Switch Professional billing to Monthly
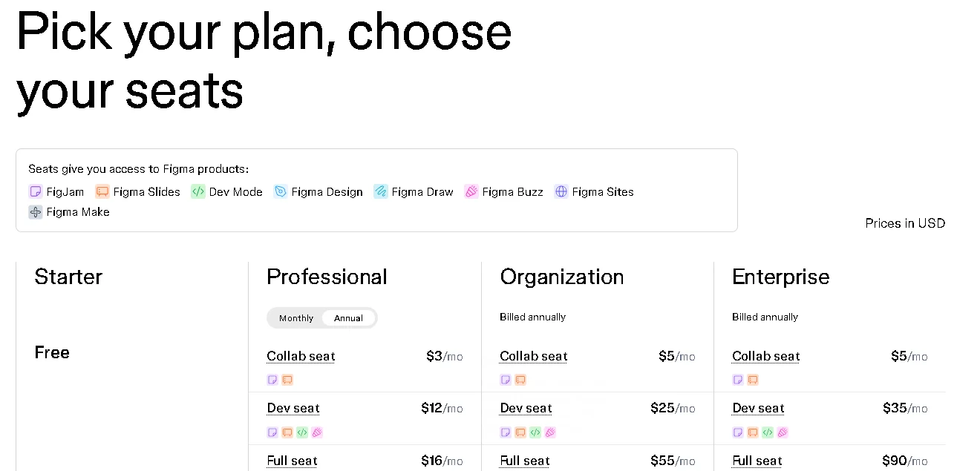This screenshot has width=980, height=471. (x=296, y=318)
